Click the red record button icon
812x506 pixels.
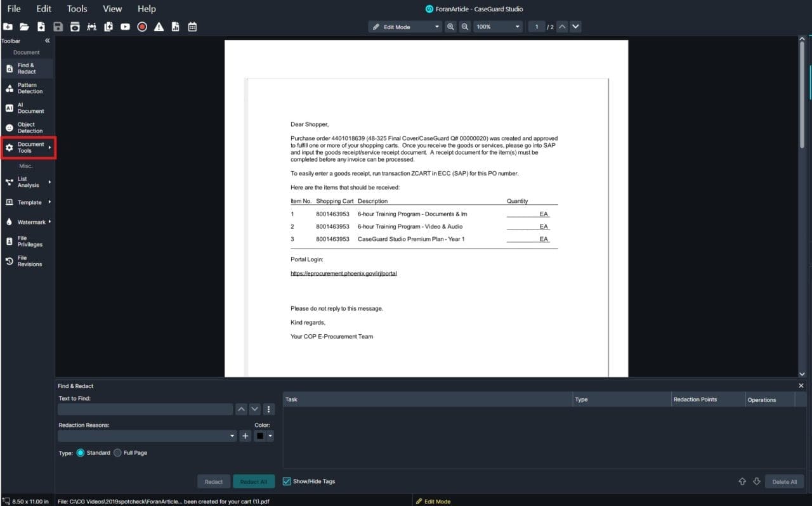[142, 27]
